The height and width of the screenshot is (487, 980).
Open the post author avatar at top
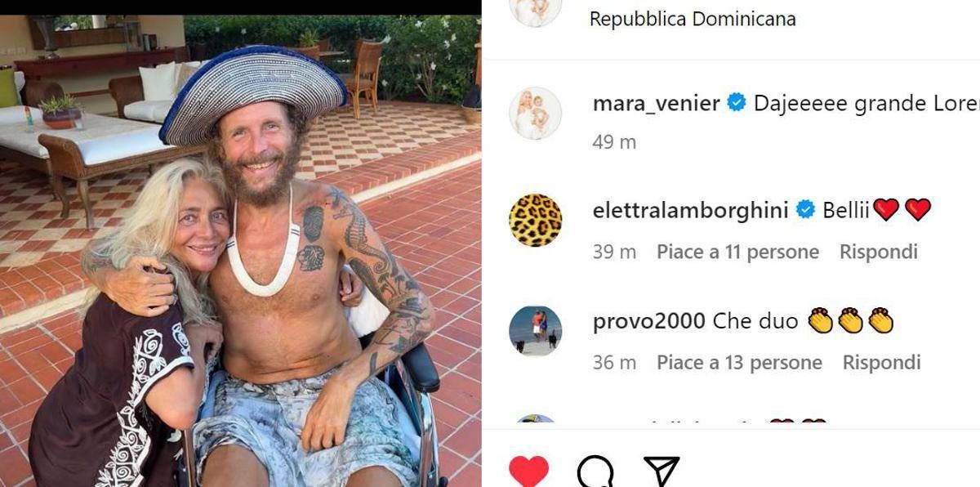coord(536,10)
